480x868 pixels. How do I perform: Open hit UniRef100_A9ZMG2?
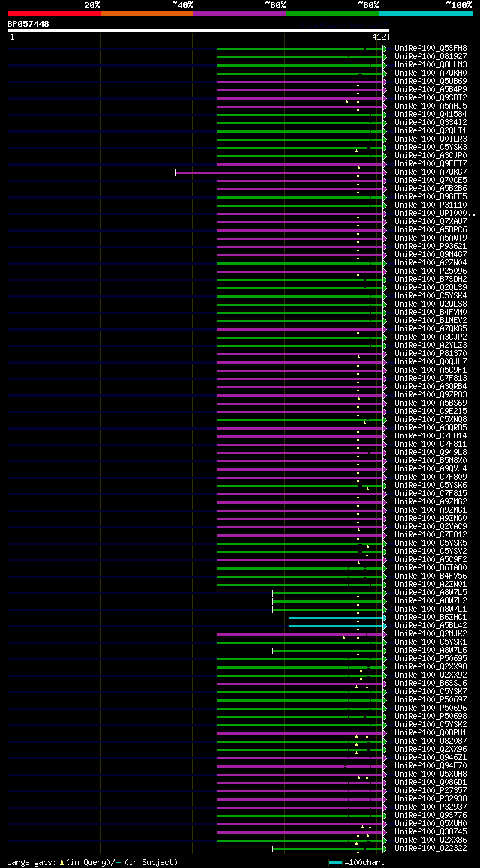tap(430, 502)
